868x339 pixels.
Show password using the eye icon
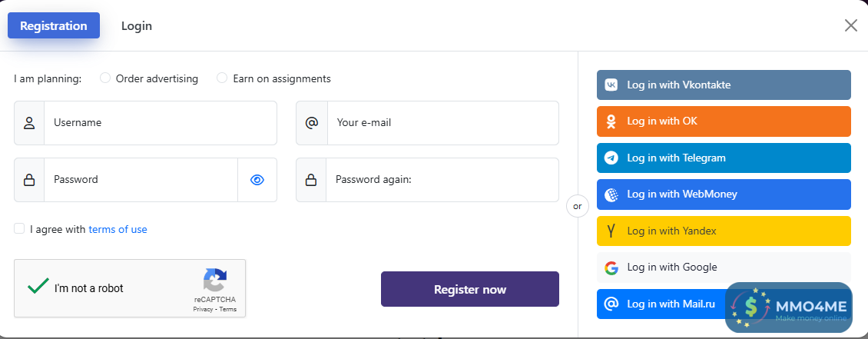[257, 180]
